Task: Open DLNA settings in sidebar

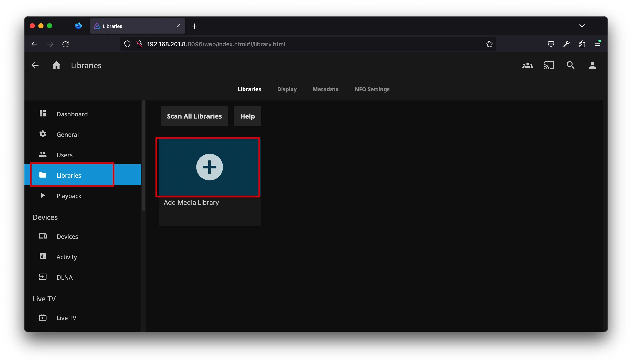Action: coord(83,277)
